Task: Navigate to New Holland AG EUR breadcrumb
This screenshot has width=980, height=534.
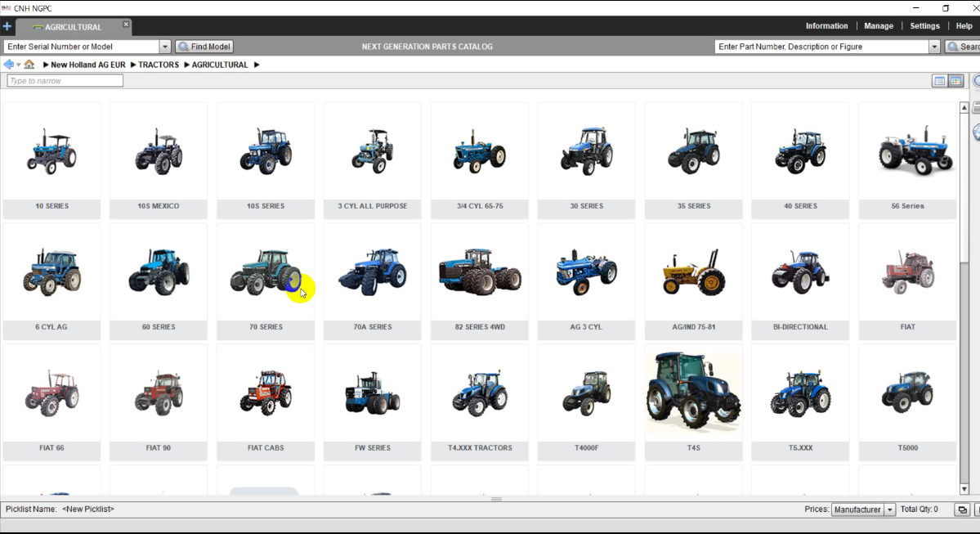Action: 88,65
